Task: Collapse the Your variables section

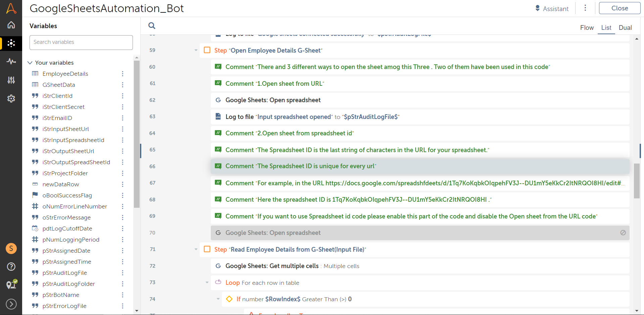Action: pos(30,63)
